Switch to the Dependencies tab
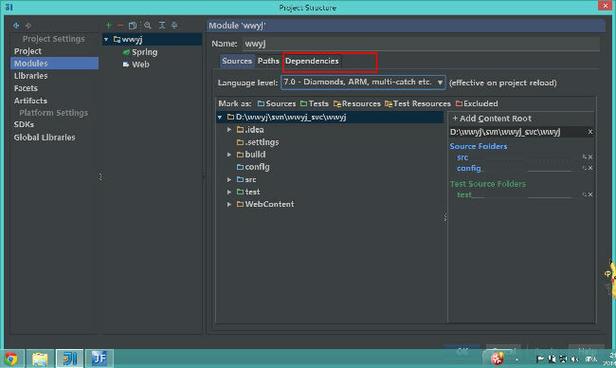 312,61
